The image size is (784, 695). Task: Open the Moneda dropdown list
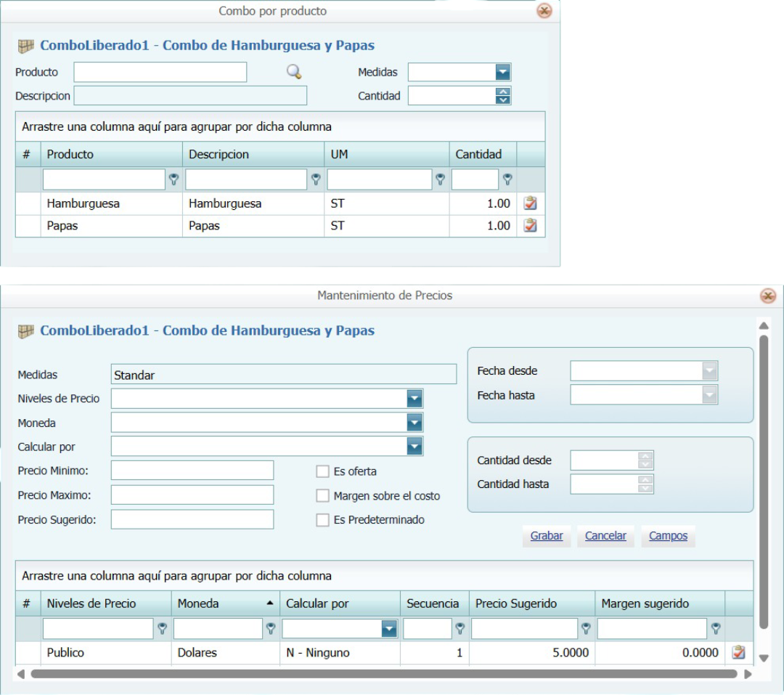(x=414, y=423)
